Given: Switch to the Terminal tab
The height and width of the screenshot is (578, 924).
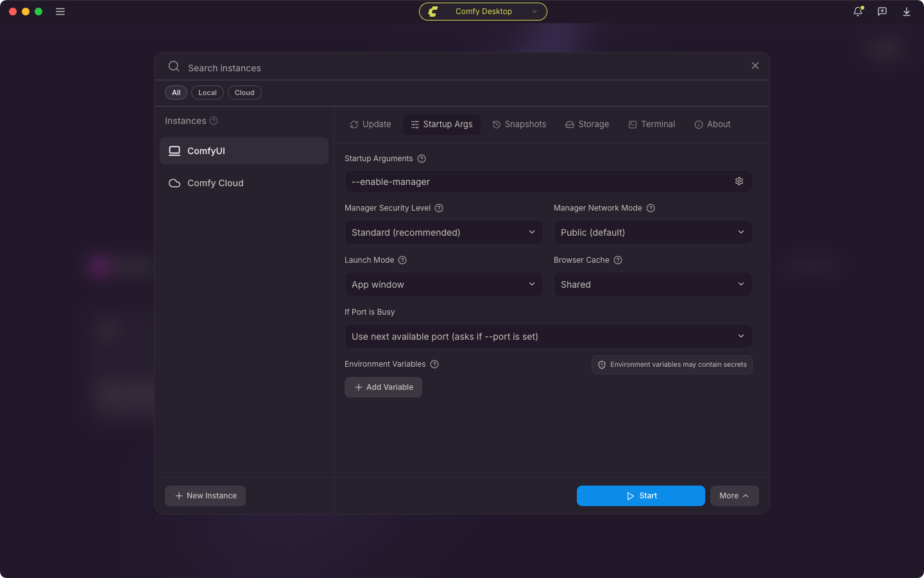Looking at the screenshot, I should 651,125.
